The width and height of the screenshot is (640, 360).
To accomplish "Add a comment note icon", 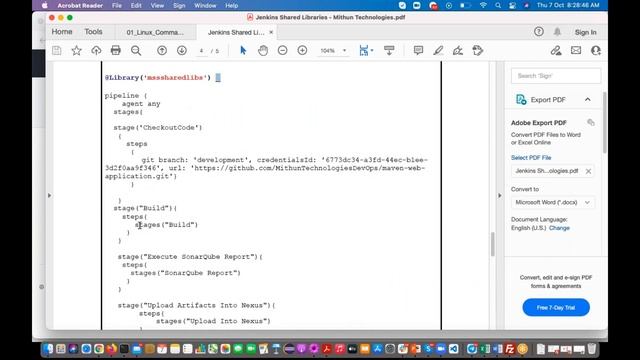I will (x=418, y=51).
